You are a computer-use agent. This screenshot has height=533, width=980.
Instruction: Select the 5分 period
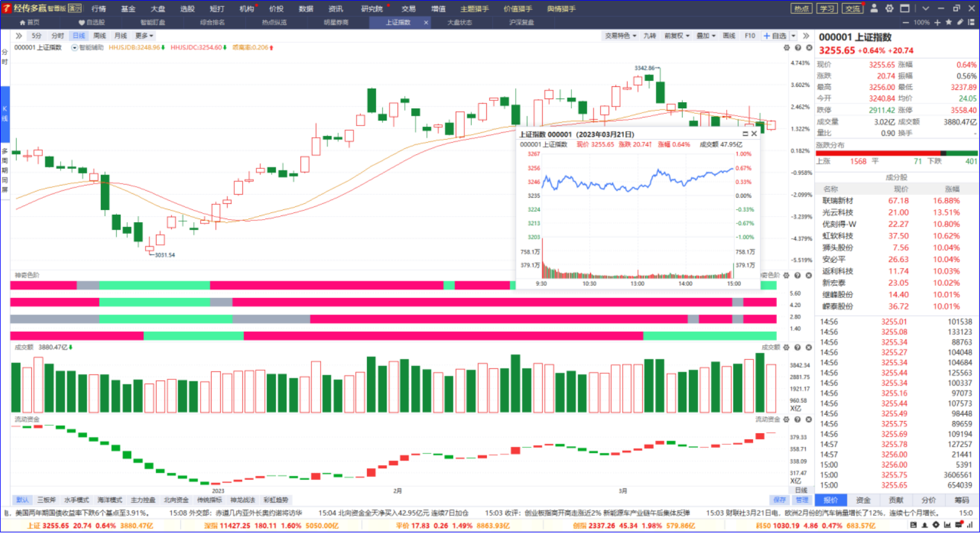pos(37,36)
